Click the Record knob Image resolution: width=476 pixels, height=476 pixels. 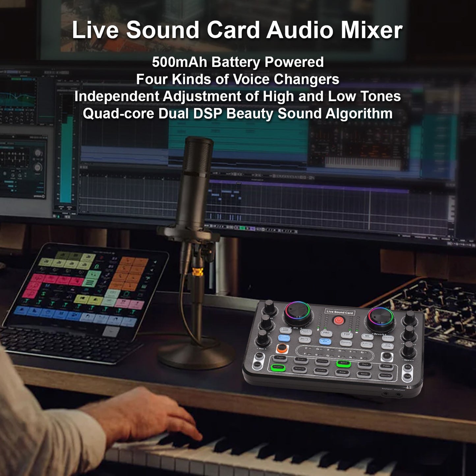[x=408, y=350]
